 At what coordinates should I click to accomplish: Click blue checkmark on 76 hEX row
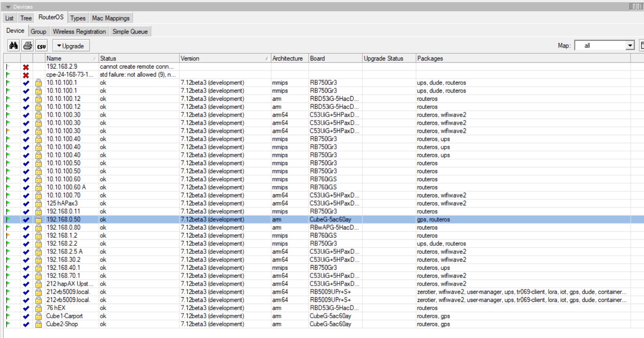(26, 308)
